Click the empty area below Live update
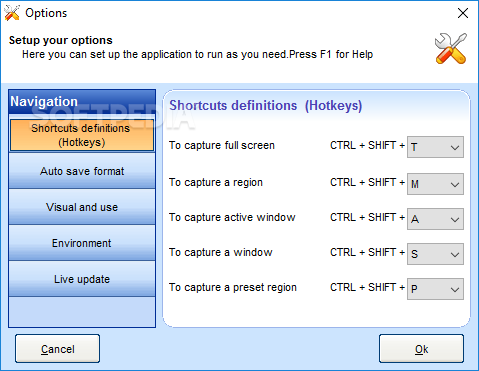The height and width of the screenshot is (371, 479). (x=82, y=312)
